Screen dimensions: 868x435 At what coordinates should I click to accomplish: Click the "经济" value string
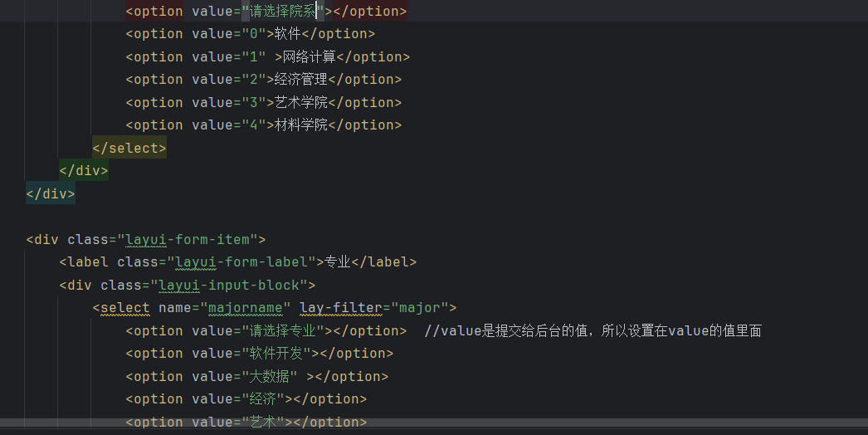[263, 399]
